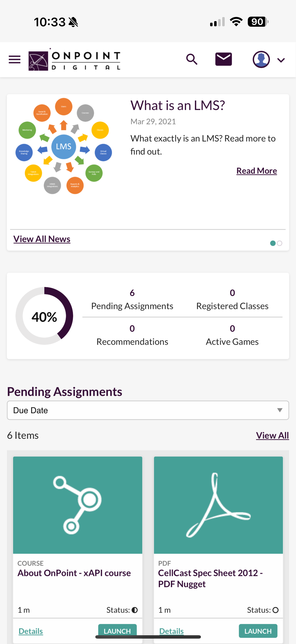Open View All News link
This screenshot has height=644, width=296.
tap(42, 239)
